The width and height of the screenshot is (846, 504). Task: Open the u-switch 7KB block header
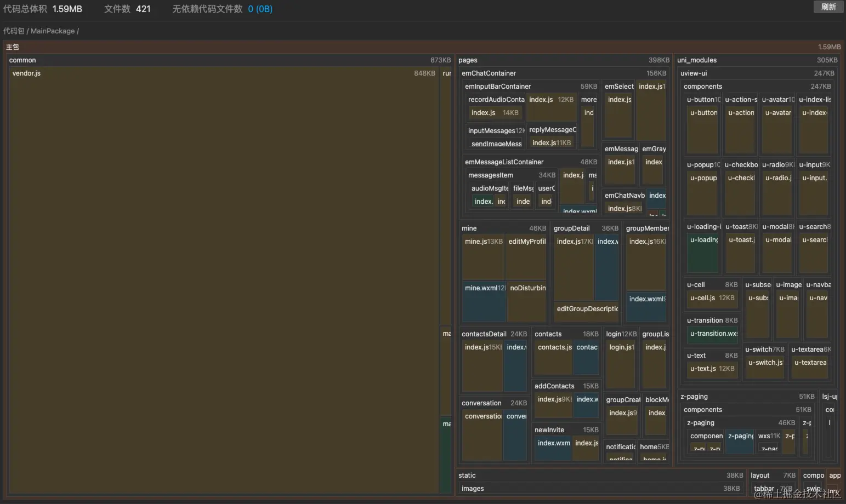click(764, 350)
